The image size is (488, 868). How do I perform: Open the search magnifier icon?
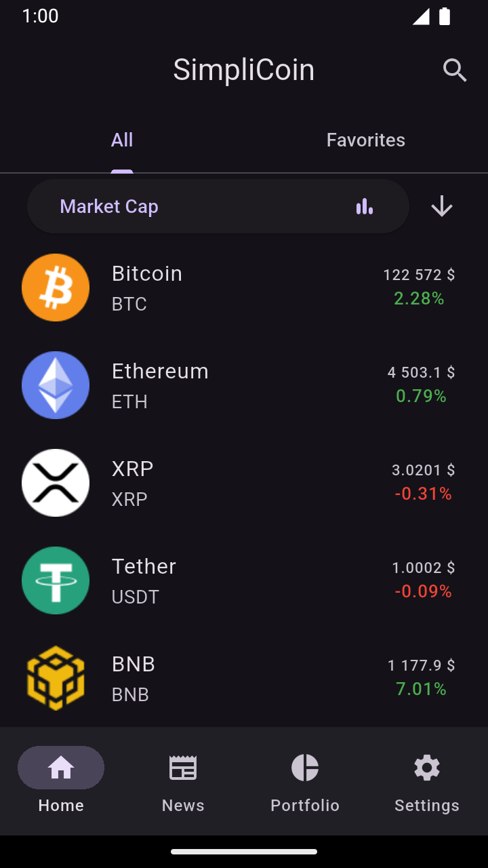[455, 71]
